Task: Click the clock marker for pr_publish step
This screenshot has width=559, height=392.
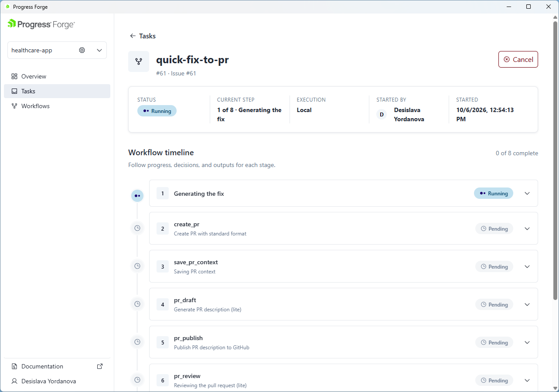Action: [137, 342]
